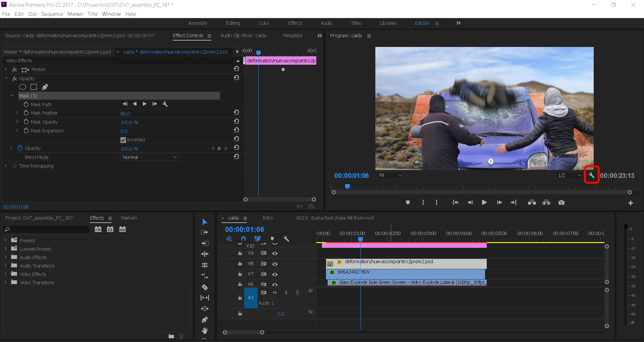The height and width of the screenshot is (342, 644).
Task: Hide track V7 output eye
Action: 275,274
